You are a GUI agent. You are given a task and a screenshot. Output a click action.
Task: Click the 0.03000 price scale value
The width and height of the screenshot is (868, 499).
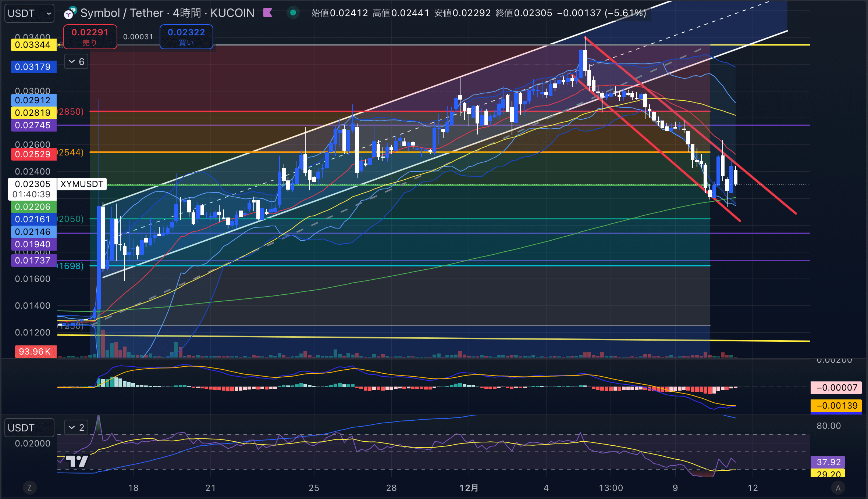click(x=33, y=91)
